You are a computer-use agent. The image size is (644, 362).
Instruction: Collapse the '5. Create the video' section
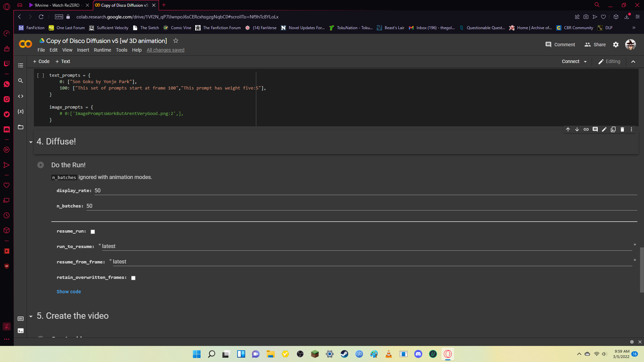(31, 317)
